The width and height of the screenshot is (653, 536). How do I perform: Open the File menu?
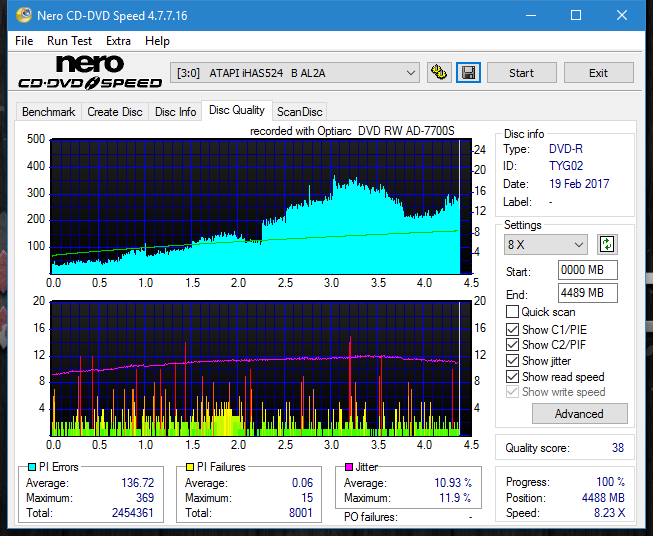[24, 41]
